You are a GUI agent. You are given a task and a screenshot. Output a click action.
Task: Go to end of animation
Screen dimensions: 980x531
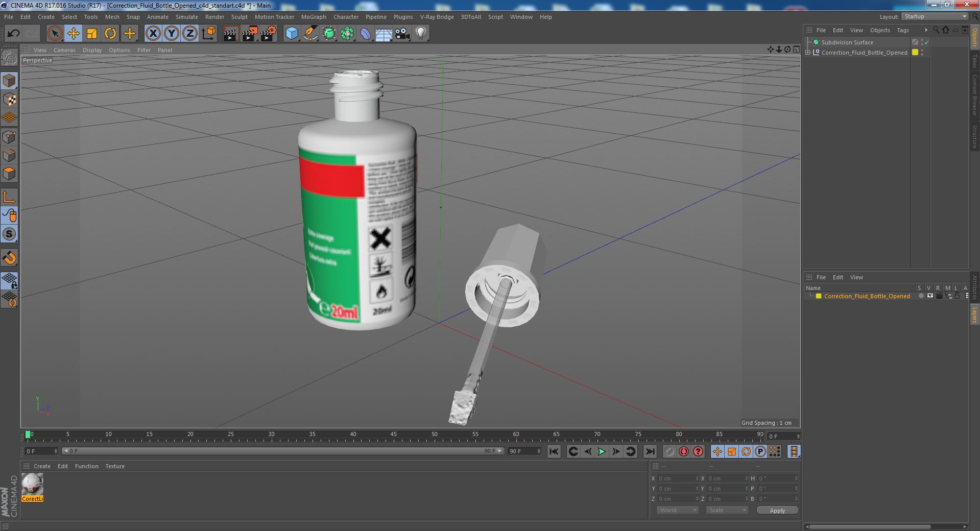(650, 451)
